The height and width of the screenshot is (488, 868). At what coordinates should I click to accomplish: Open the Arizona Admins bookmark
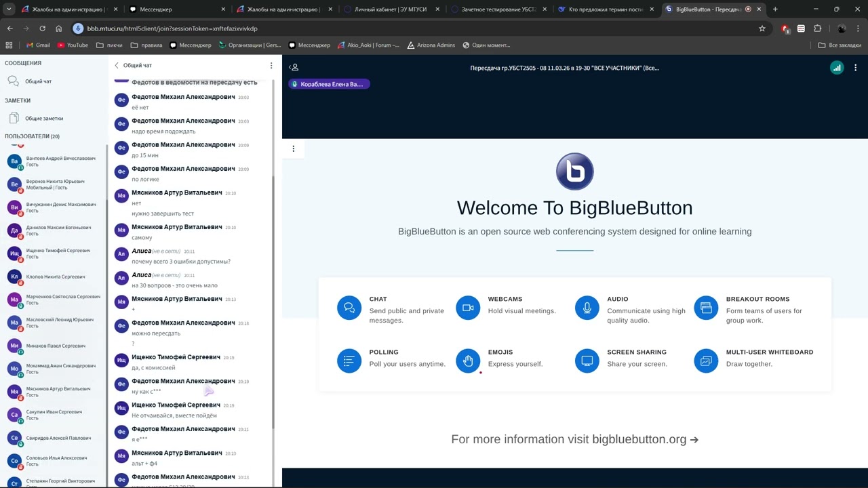[x=431, y=45]
